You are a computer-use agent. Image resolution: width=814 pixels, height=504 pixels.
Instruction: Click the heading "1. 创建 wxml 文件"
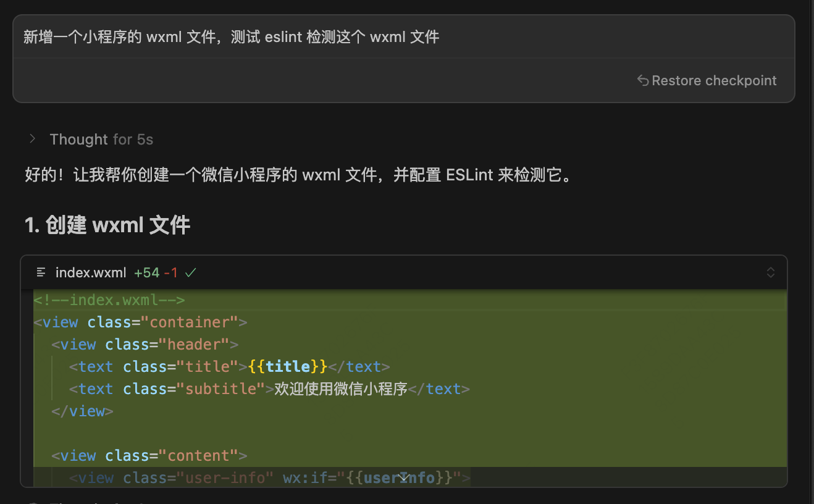coord(107,225)
